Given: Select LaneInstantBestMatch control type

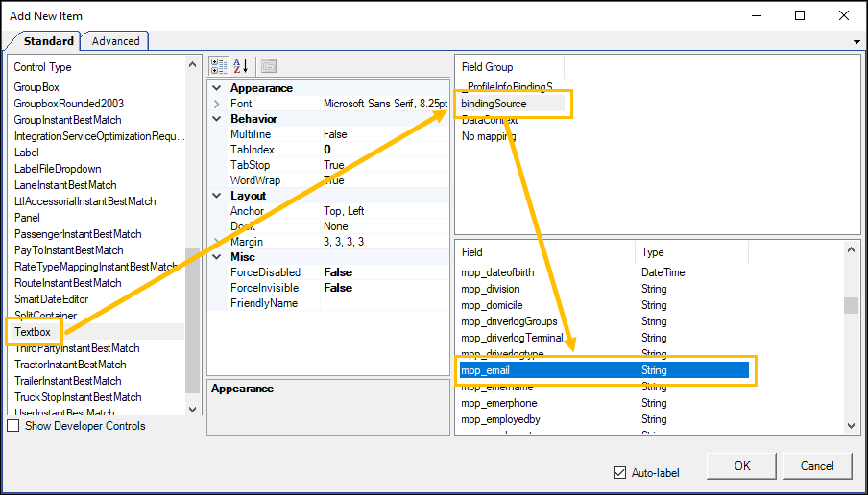Looking at the screenshot, I should pyautogui.click(x=65, y=185).
